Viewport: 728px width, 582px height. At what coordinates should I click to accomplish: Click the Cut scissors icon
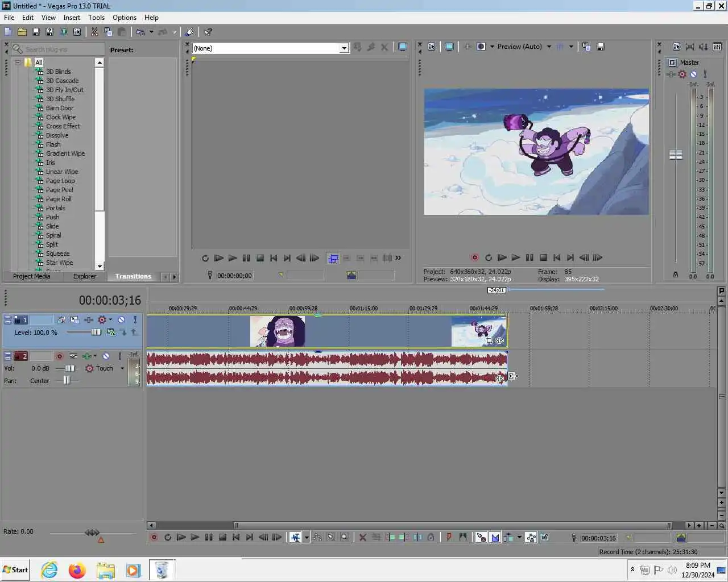[94, 32]
